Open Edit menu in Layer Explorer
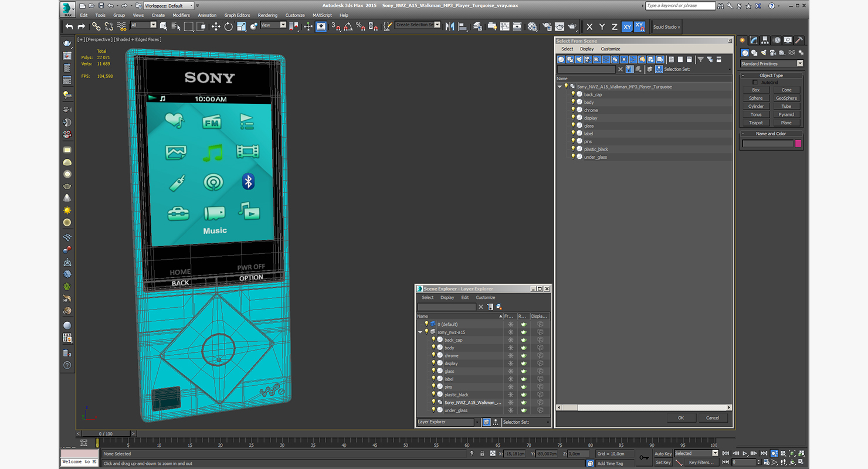 pyautogui.click(x=464, y=297)
